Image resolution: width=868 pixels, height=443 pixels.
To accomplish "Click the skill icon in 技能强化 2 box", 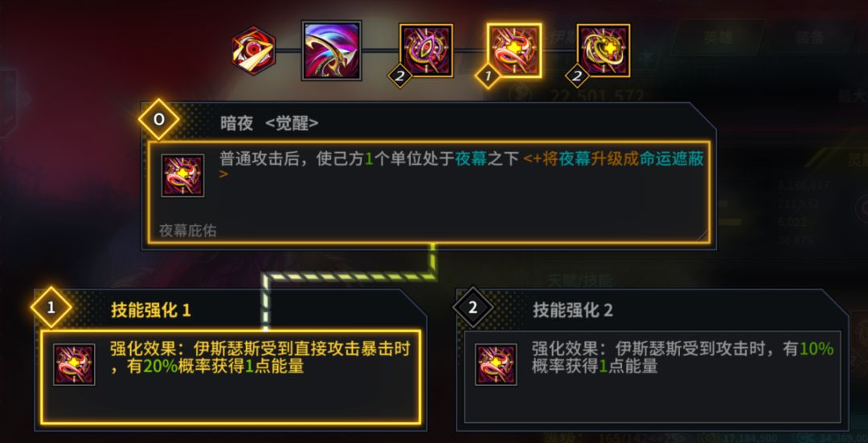I will tap(496, 364).
